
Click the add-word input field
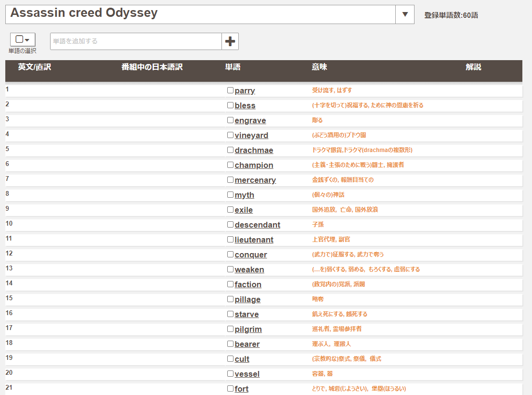136,41
